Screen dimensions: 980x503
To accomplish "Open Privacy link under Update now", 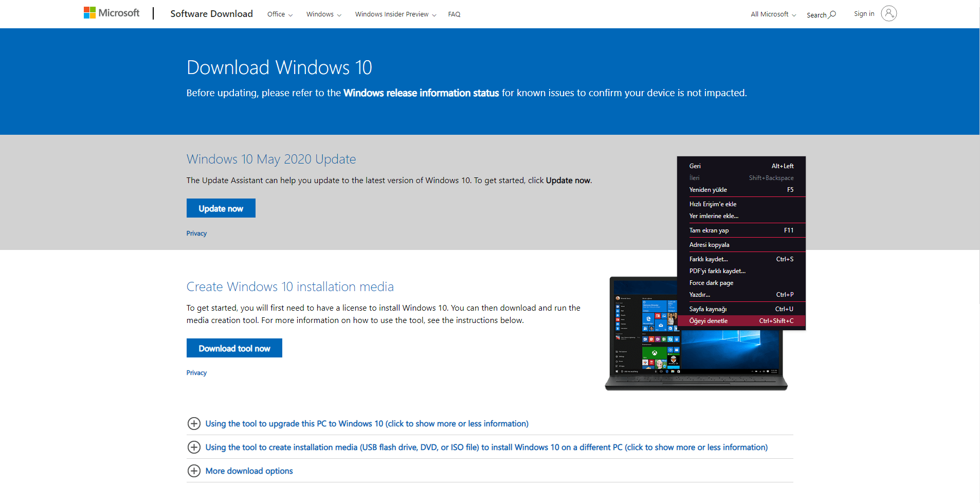I will (x=196, y=233).
